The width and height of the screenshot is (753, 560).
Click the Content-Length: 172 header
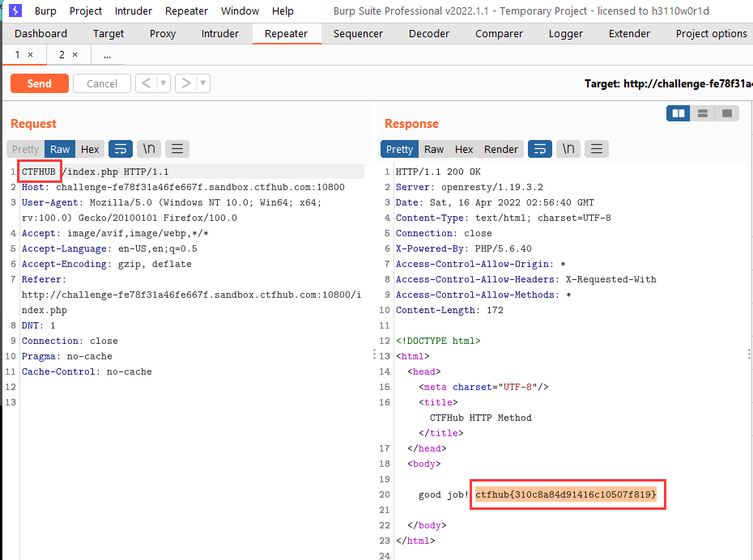pyautogui.click(x=449, y=310)
